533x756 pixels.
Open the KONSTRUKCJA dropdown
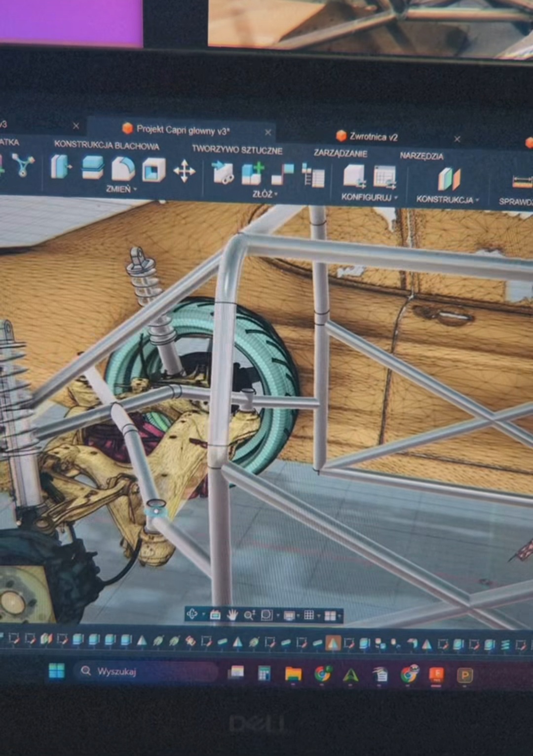(447, 199)
